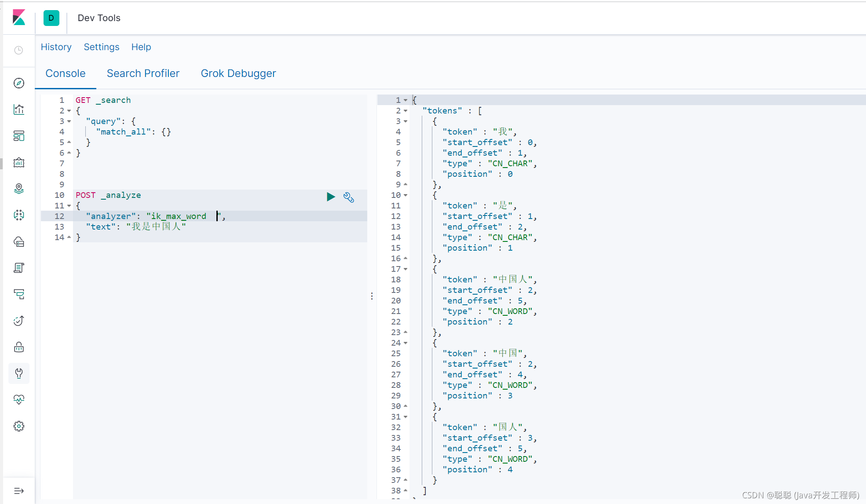Image resolution: width=866 pixels, height=504 pixels.
Task: Switch to the Search Profiler tab
Action: point(143,73)
